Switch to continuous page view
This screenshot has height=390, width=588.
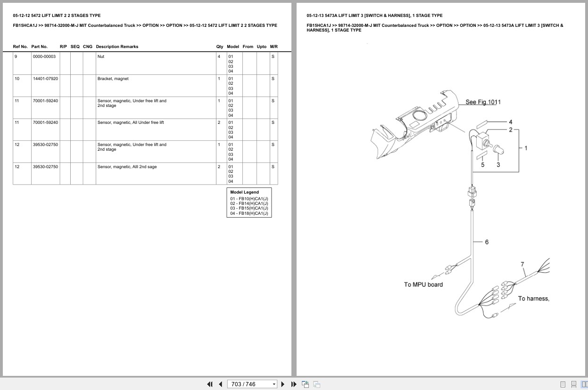574,384
